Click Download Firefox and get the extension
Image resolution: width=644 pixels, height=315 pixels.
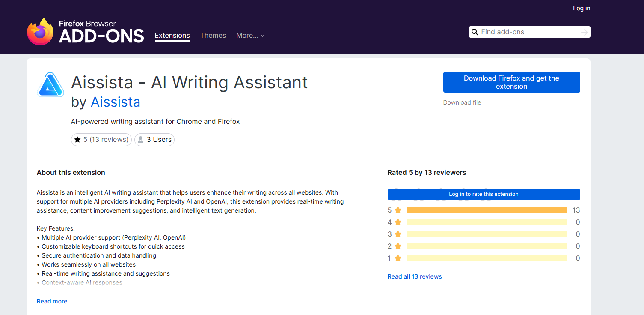pyautogui.click(x=511, y=82)
